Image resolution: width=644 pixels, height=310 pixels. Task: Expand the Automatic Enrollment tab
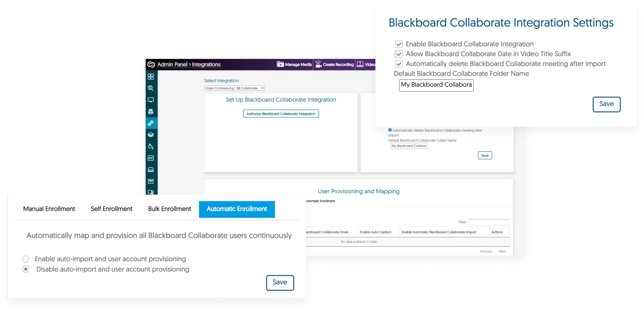pyautogui.click(x=237, y=209)
